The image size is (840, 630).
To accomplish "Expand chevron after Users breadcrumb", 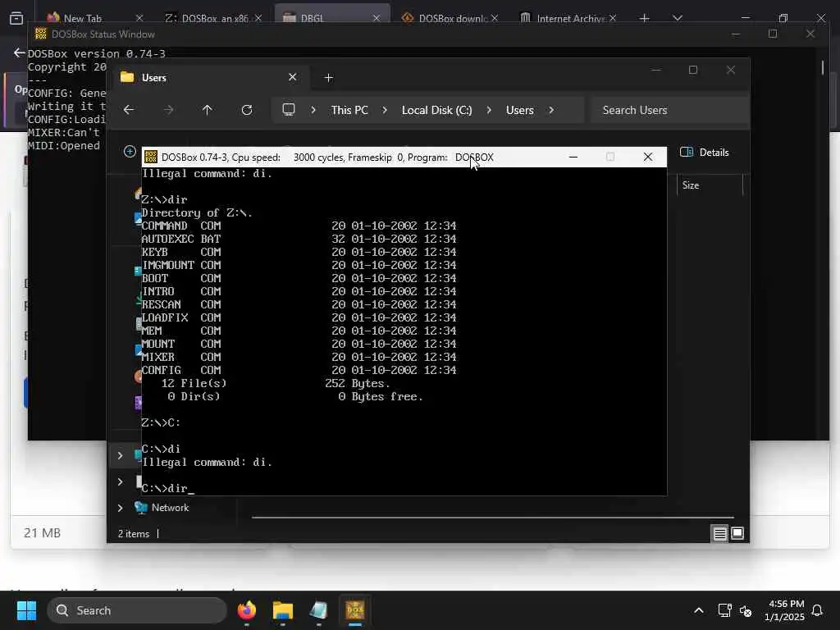I will 551,110.
